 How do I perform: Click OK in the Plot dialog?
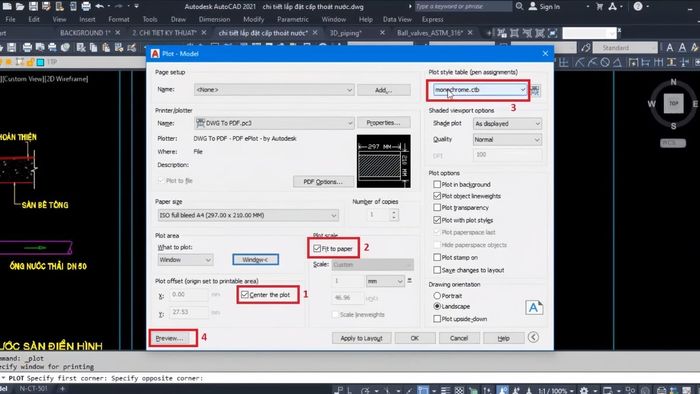coord(415,338)
